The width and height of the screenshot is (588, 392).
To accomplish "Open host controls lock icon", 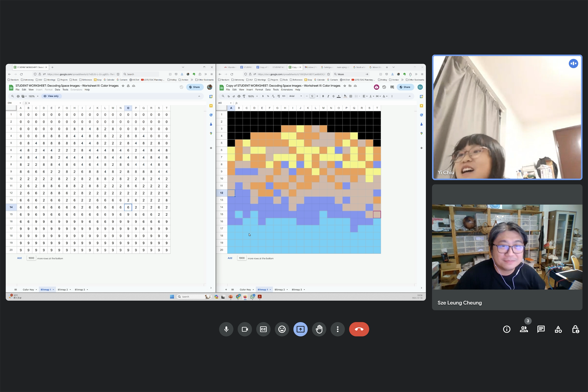I will point(575,329).
